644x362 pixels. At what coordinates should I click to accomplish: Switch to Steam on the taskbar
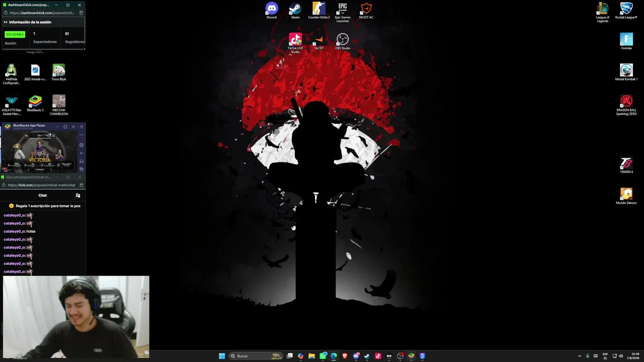point(367,356)
